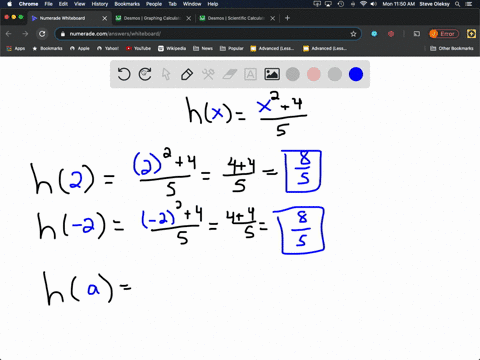Viewport: 480px width, 360px height.
Task: Reload the current page
Action: click(x=42, y=34)
